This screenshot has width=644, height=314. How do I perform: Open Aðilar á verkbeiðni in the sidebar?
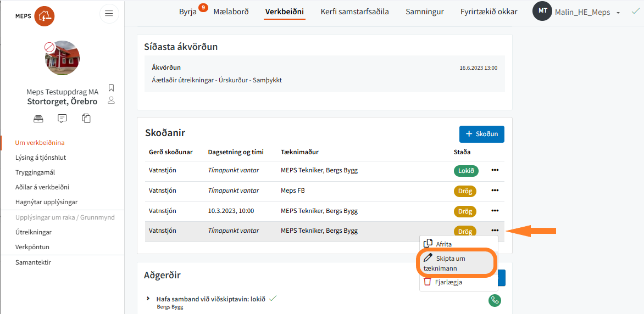42,187
